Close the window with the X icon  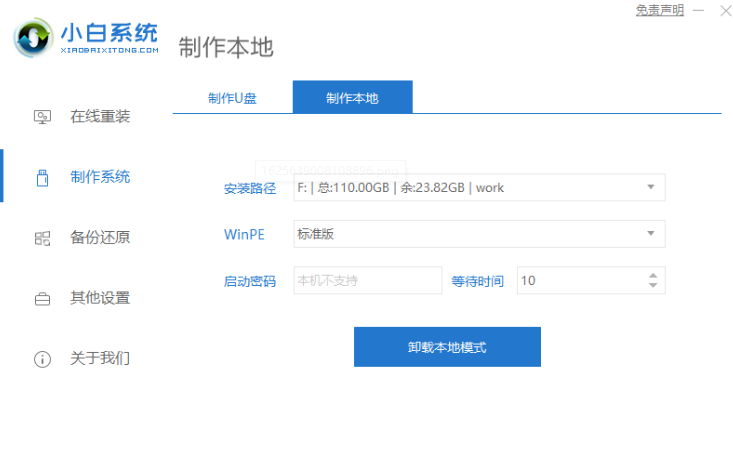(x=726, y=10)
